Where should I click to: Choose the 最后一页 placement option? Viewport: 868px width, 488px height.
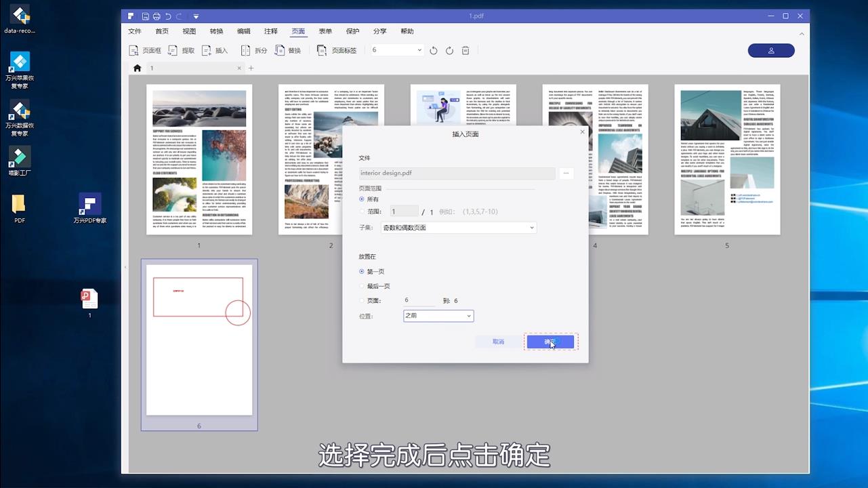[363, 285]
